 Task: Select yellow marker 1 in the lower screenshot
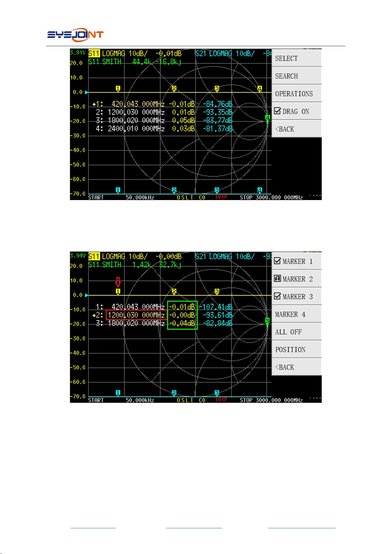click(118, 292)
